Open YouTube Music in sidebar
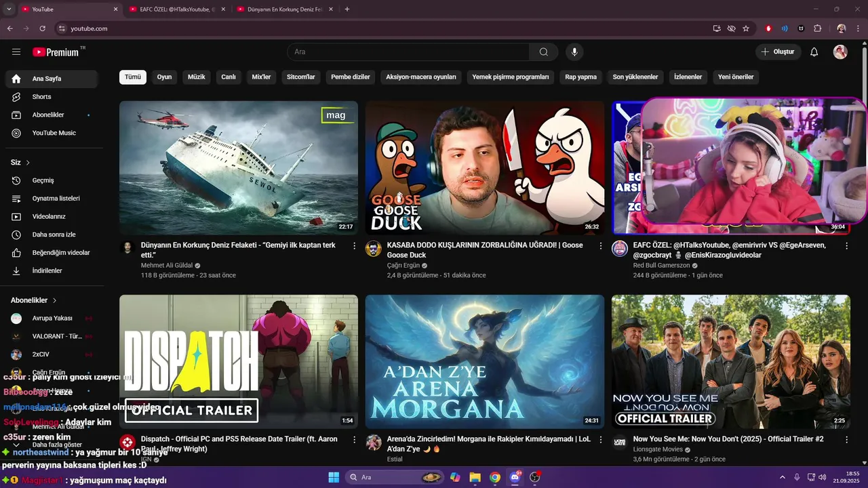 [x=52, y=133]
